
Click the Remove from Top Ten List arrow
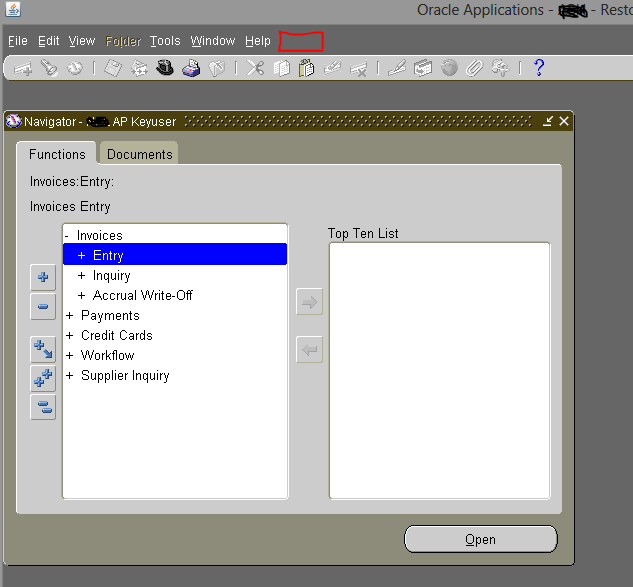[x=309, y=350]
